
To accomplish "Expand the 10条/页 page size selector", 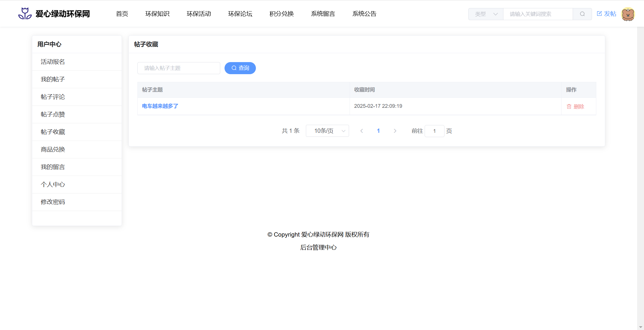I will coord(327,131).
